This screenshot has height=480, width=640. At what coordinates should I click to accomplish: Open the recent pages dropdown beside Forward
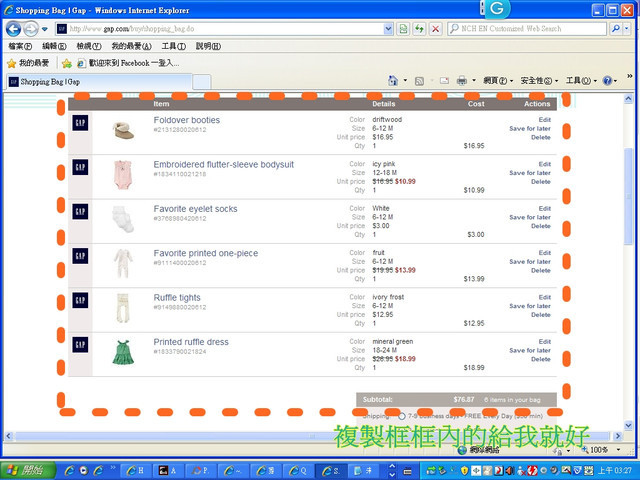point(44,29)
